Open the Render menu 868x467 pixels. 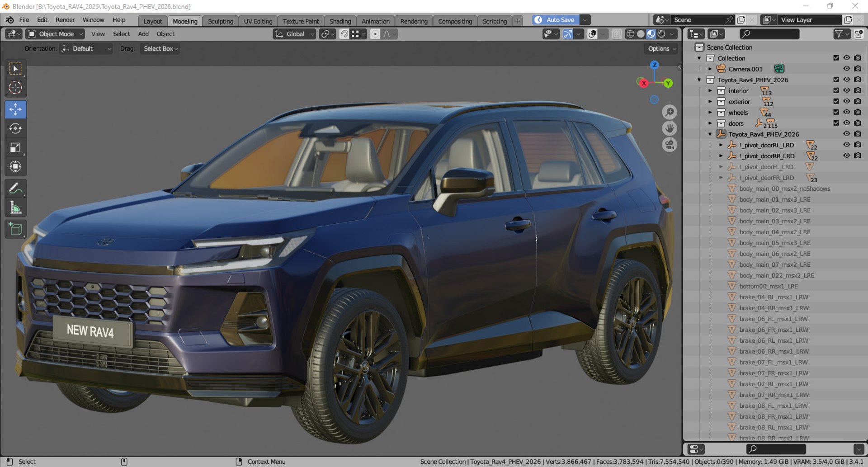pyautogui.click(x=65, y=20)
